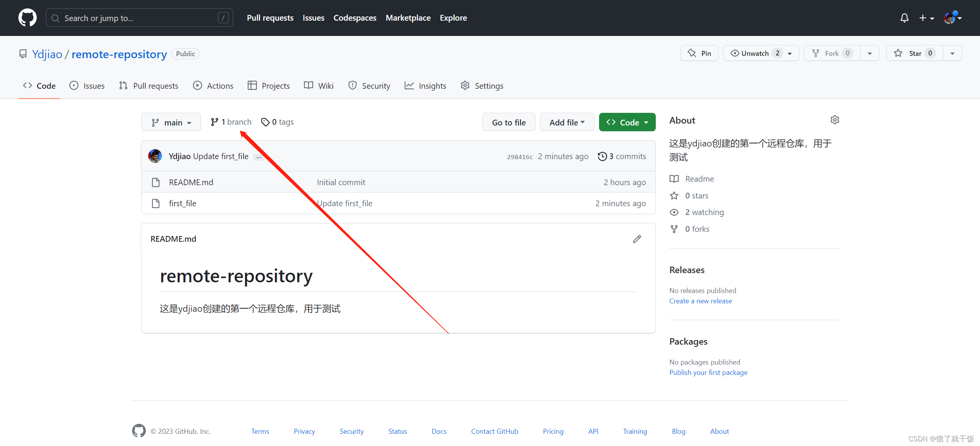The image size is (980, 446).
Task: Expand the Fork options arrow
Action: click(x=870, y=53)
